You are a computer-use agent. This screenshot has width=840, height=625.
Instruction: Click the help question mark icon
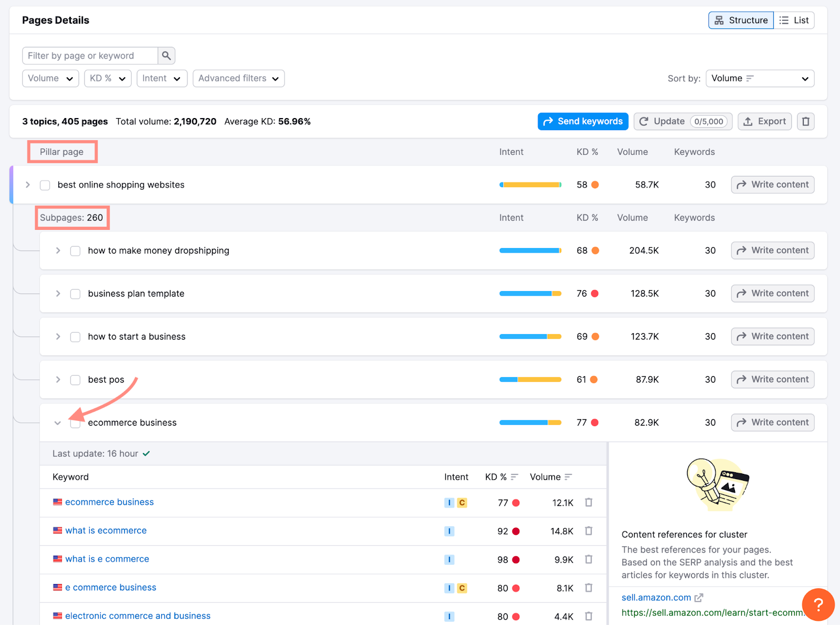[x=818, y=605]
